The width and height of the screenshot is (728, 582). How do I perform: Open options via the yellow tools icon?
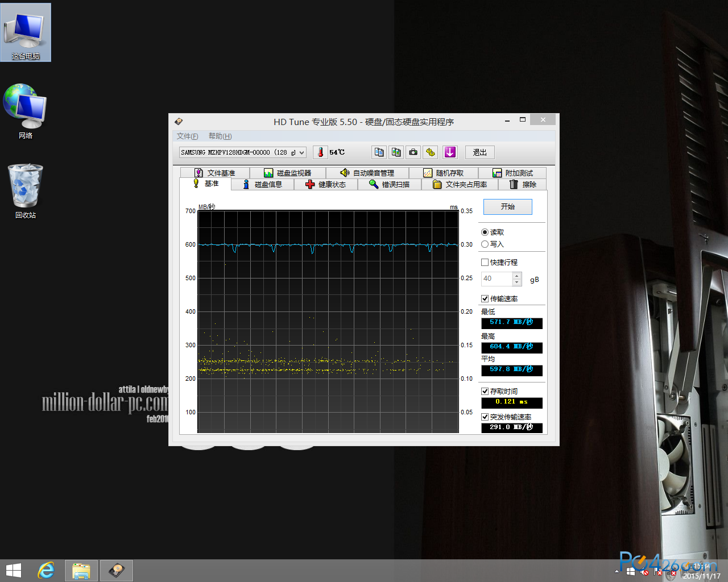pyautogui.click(x=431, y=152)
